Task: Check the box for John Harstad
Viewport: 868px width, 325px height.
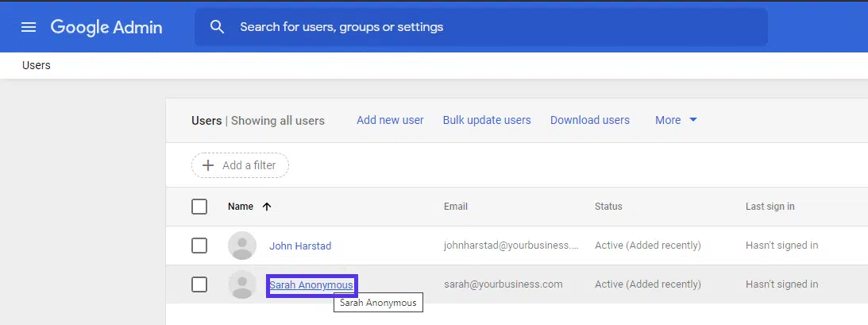Action: point(199,246)
